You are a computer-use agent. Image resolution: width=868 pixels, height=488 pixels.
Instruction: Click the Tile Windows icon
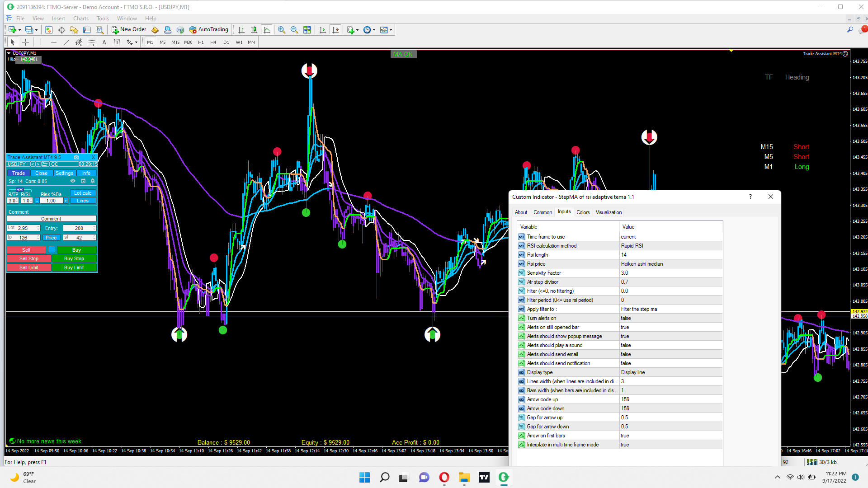(x=307, y=30)
